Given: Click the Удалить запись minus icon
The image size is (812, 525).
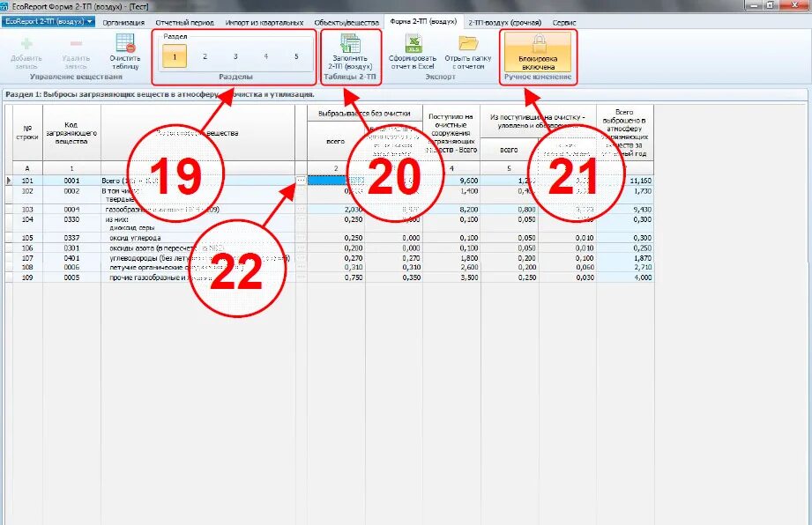Looking at the screenshot, I should coord(76,44).
